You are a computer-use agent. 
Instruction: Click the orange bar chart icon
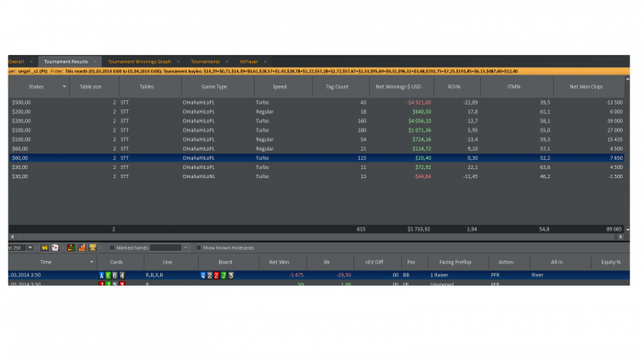82,248
